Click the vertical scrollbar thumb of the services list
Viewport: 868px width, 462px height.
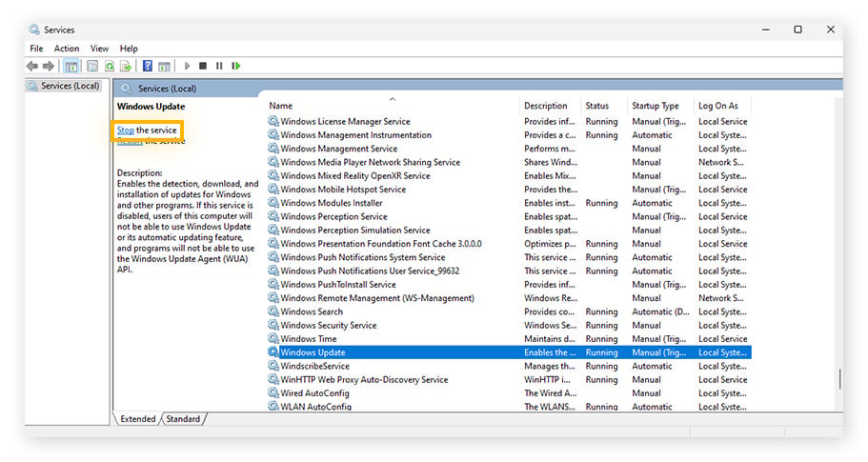click(839, 379)
